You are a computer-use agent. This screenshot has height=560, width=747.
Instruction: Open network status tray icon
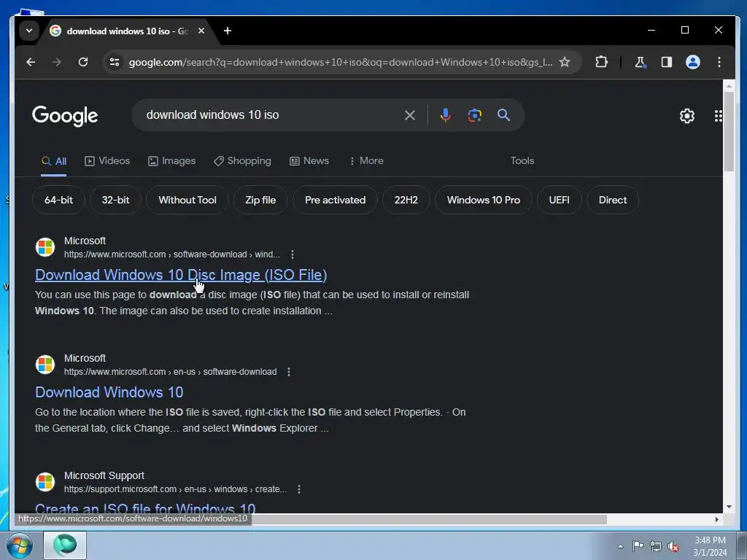pos(656,546)
